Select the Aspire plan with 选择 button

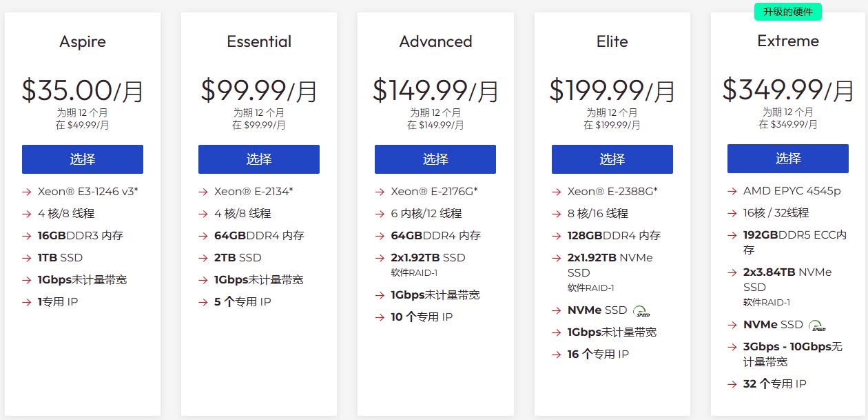[x=83, y=159]
